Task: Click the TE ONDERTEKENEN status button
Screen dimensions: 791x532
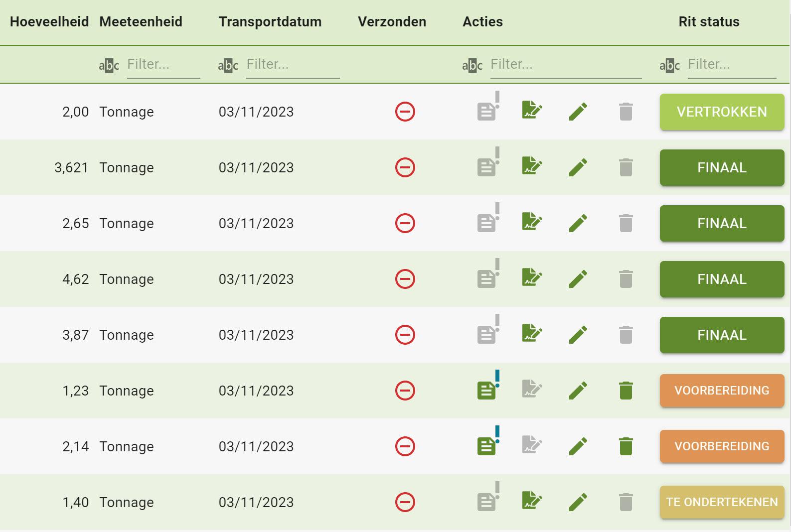Action: point(722,502)
